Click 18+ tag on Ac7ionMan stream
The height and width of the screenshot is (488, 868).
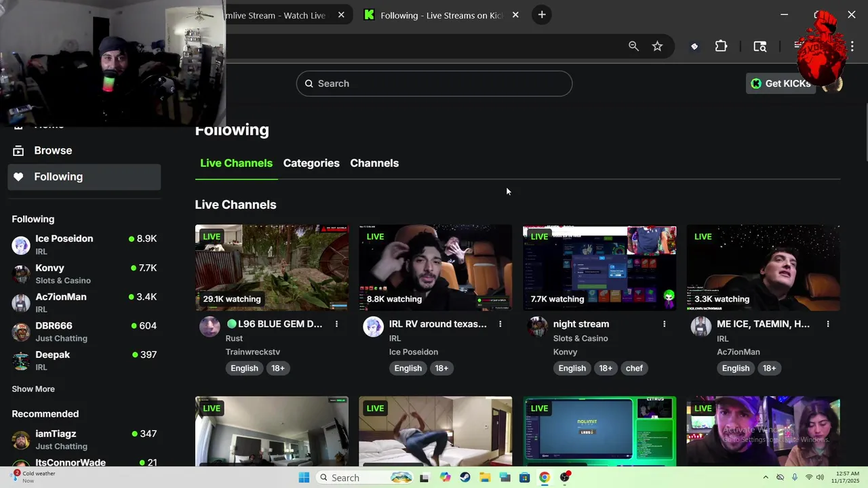coord(769,368)
